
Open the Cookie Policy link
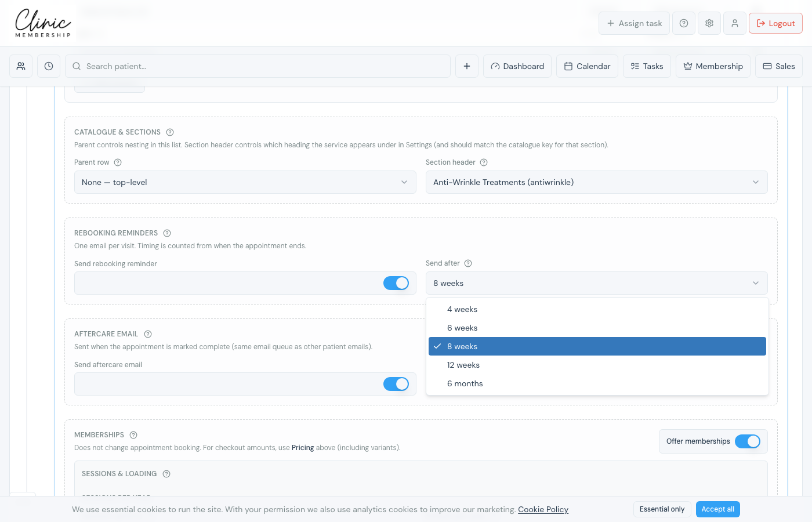pos(543,509)
